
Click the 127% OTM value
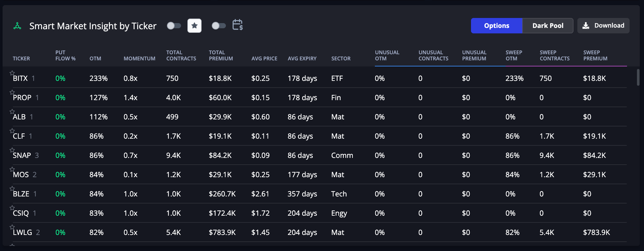click(98, 98)
